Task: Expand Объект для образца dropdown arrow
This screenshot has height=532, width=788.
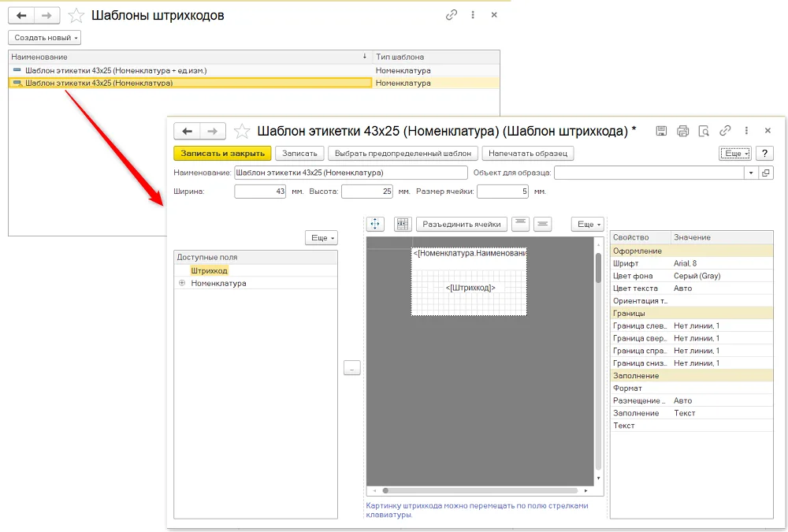Action: [x=751, y=173]
